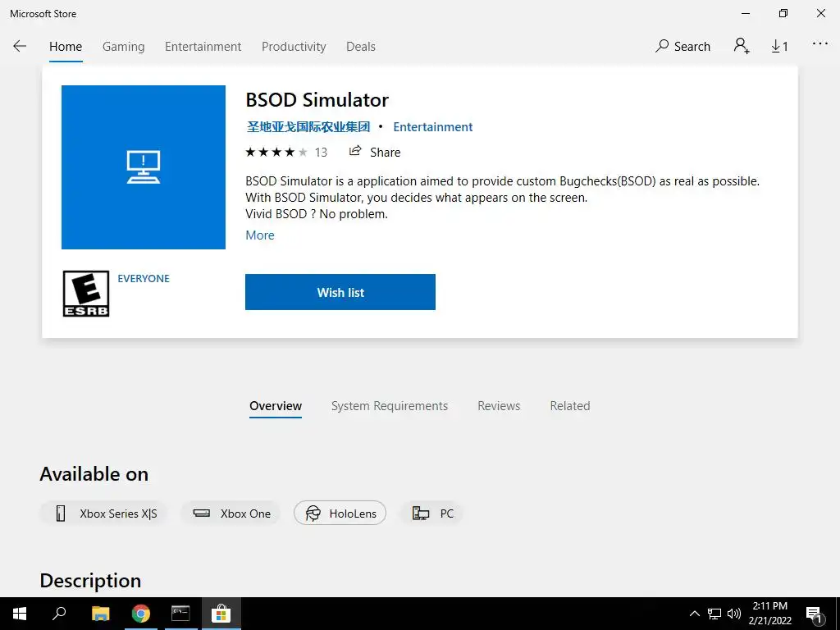Open volume control tray icon

(734, 614)
